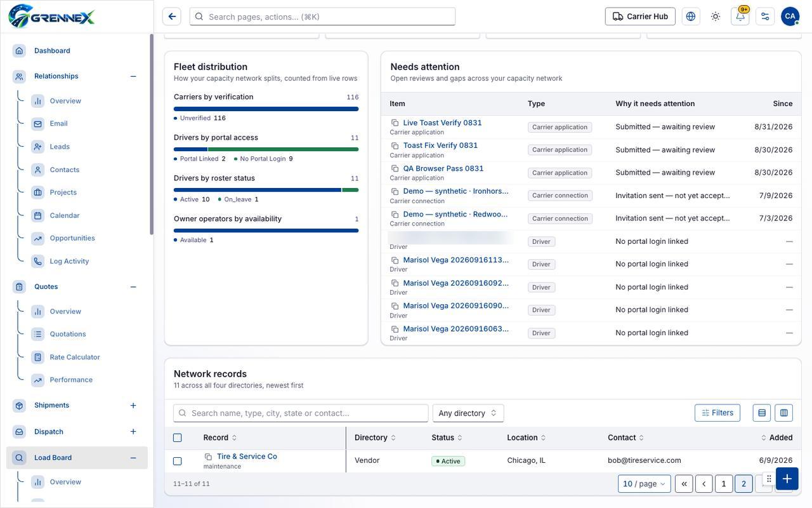Check the Tire & Service Co row checkbox

(178, 461)
